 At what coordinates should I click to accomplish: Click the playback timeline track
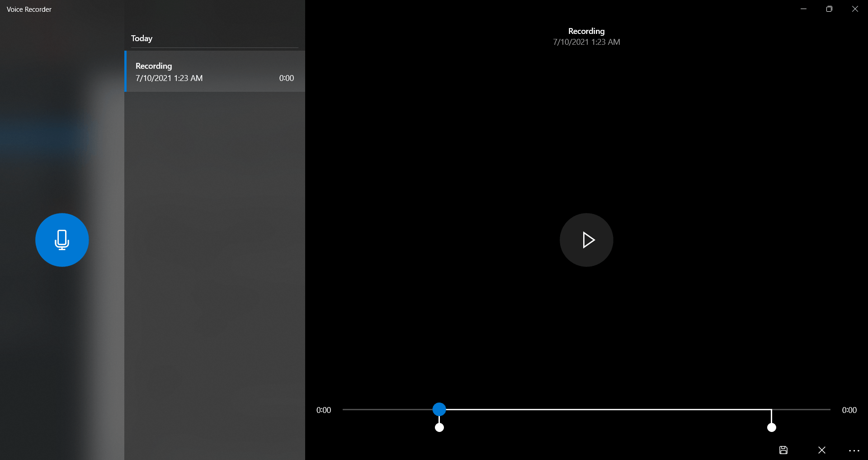586,409
